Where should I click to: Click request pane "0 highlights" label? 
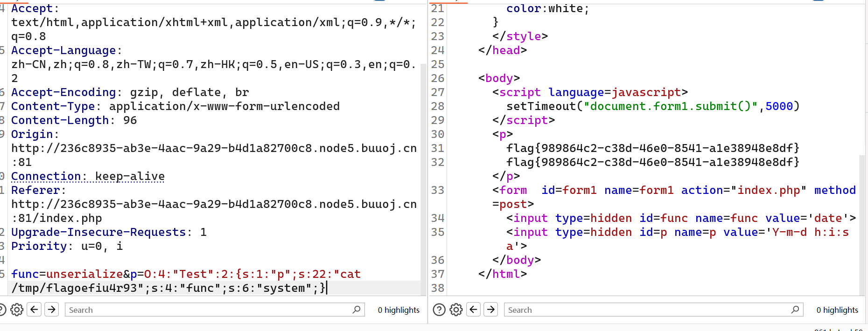point(399,310)
